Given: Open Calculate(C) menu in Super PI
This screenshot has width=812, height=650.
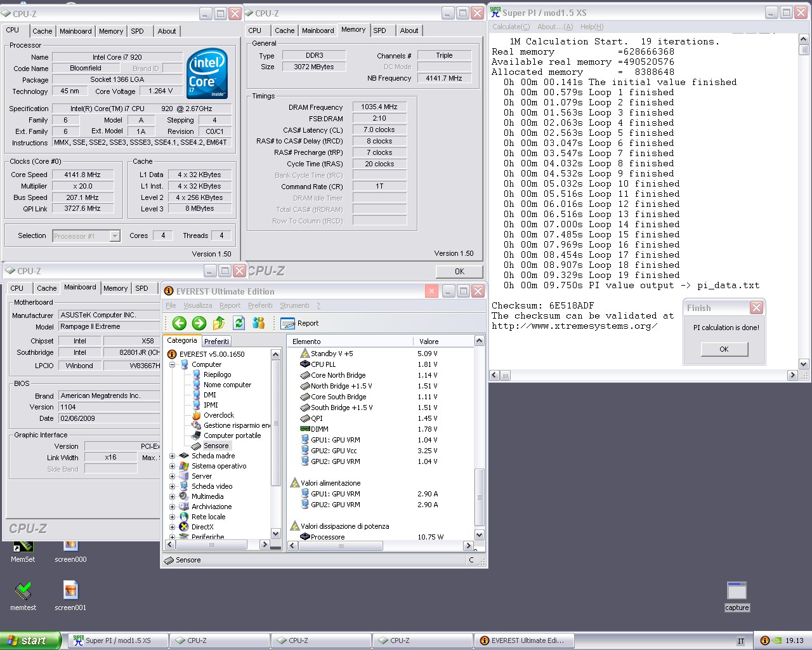Looking at the screenshot, I should click(511, 27).
